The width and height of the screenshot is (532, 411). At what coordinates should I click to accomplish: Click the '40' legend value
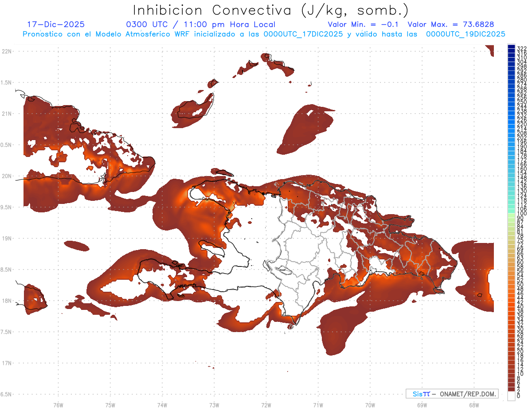tap(520, 307)
